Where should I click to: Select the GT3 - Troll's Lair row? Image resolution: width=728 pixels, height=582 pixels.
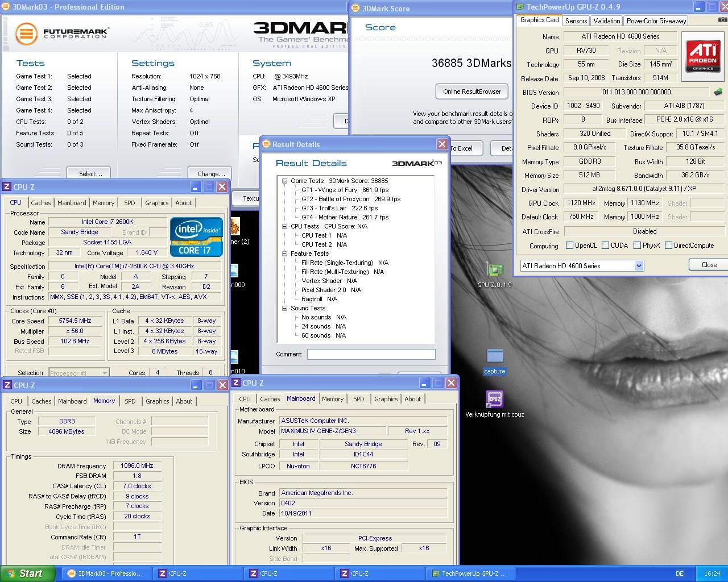click(x=340, y=208)
